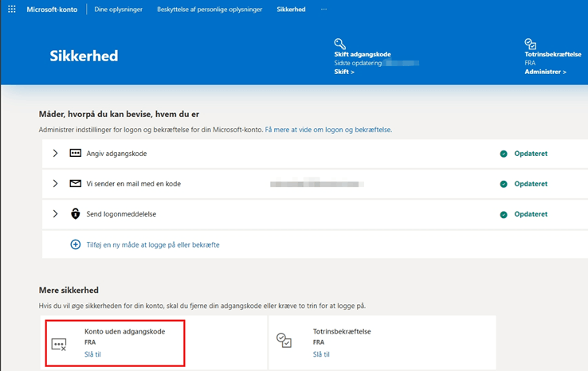This screenshot has height=371, width=588.
Task: Click the Skift adgangskode key icon
Action: [x=339, y=44]
